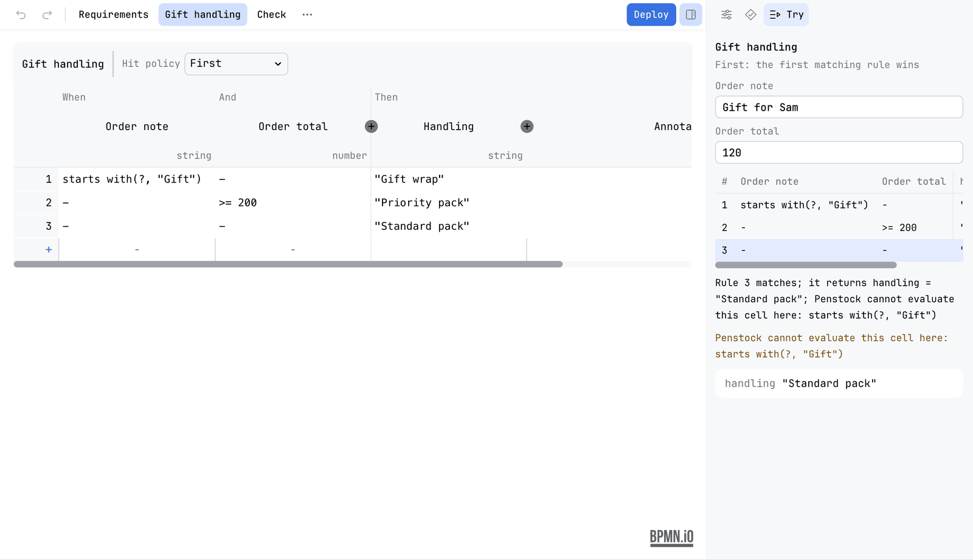Open the Hit policy dropdown
973x560 pixels.
tap(236, 64)
